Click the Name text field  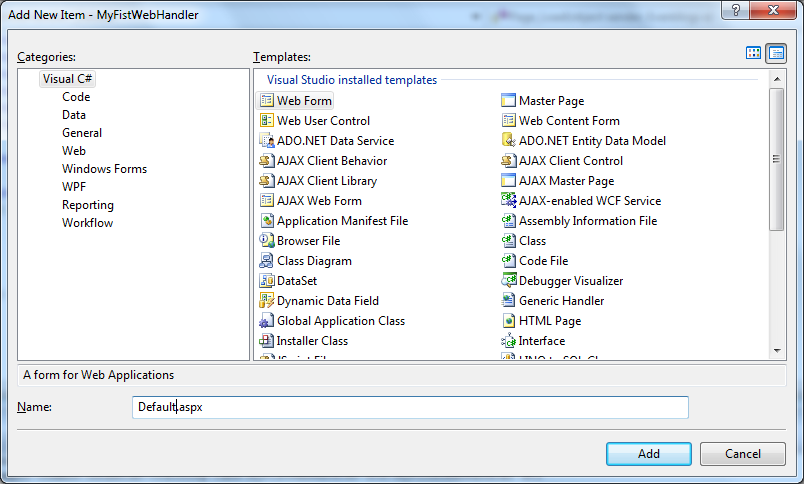tap(410, 407)
